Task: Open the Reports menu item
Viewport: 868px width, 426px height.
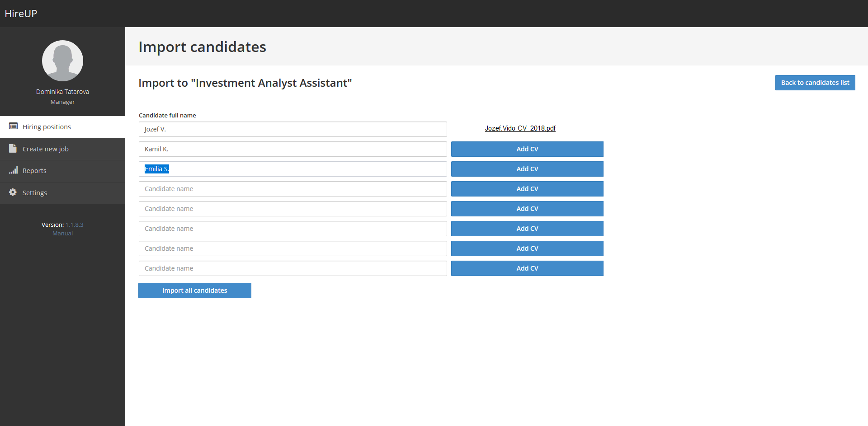Action: click(34, 171)
